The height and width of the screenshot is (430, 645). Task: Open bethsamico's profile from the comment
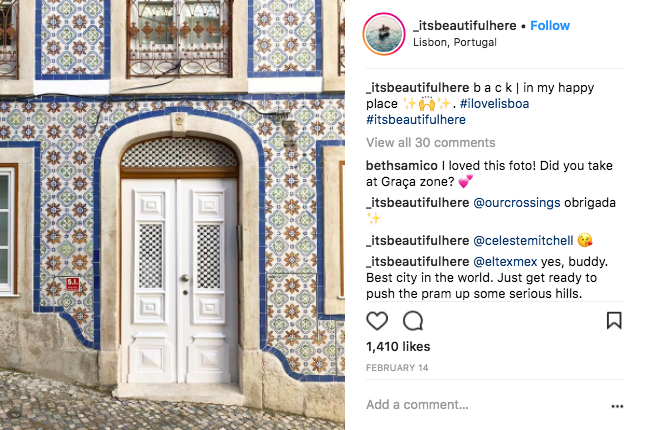pos(402,165)
